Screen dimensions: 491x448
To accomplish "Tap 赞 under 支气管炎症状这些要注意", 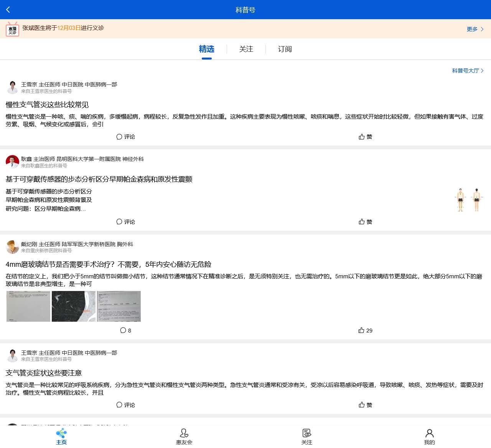I will (365, 405).
